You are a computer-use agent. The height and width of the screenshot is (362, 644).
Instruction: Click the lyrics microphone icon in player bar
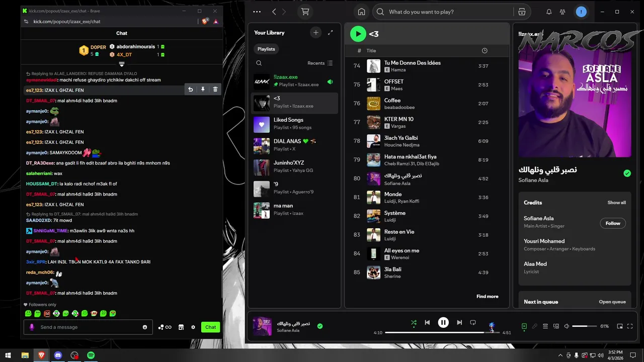click(x=534, y=326)
